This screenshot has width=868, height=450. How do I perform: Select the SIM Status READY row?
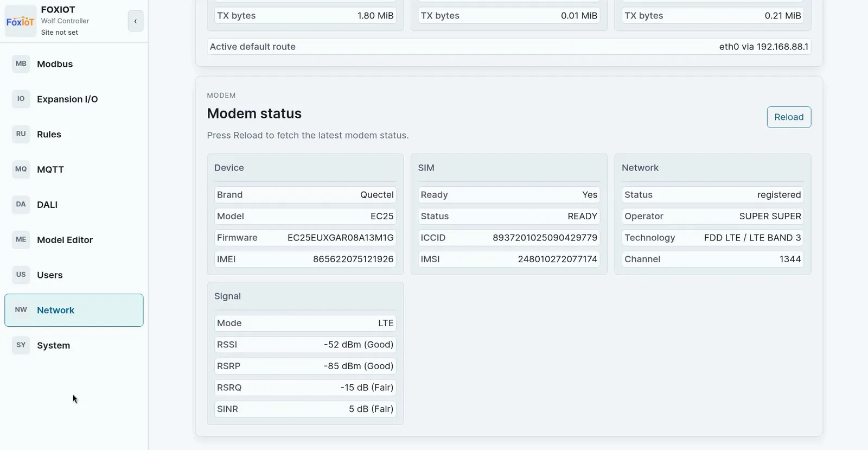[509, 216]
